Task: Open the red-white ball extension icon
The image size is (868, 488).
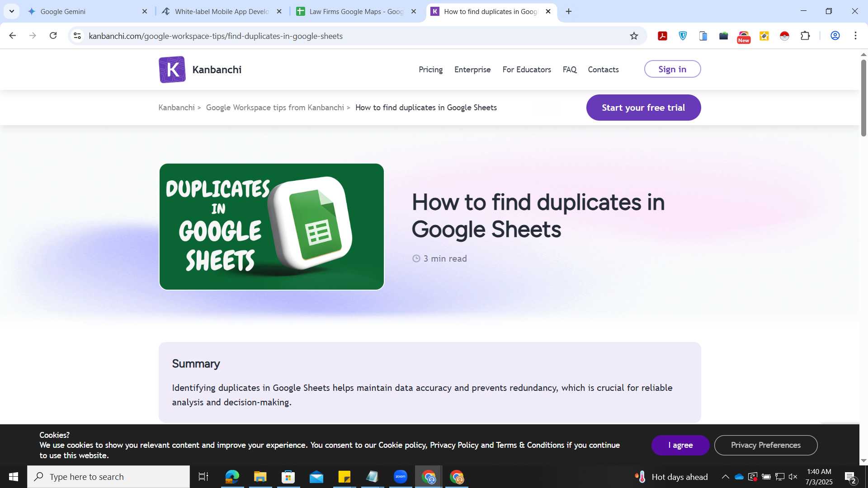Action: 785,36
